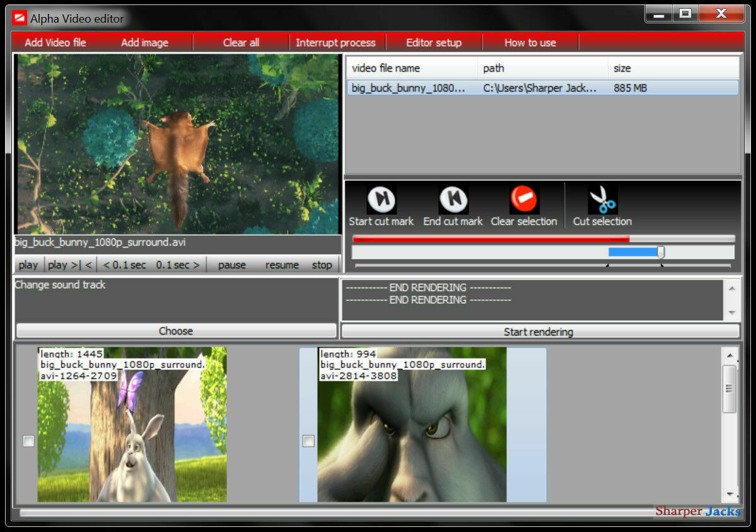This screenshot has width=756, height=532.
Task: Step forward with '0.1 sec >'
Action: point(178,265)
